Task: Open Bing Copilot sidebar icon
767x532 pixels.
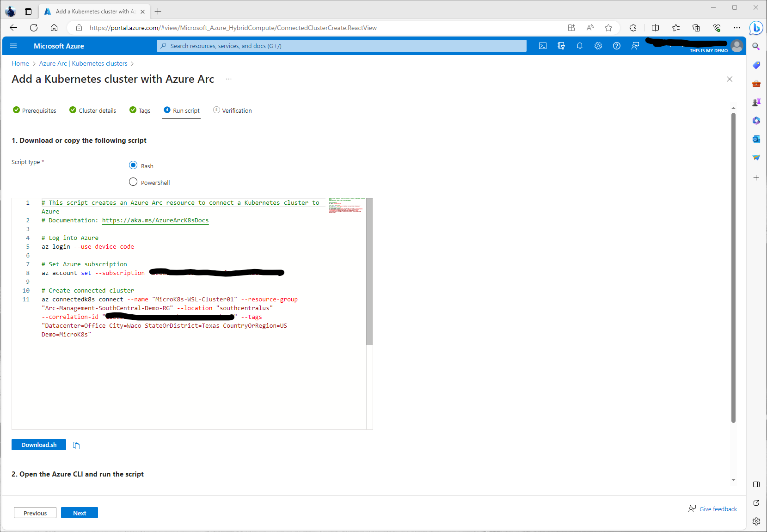Action: coord(756,28)
